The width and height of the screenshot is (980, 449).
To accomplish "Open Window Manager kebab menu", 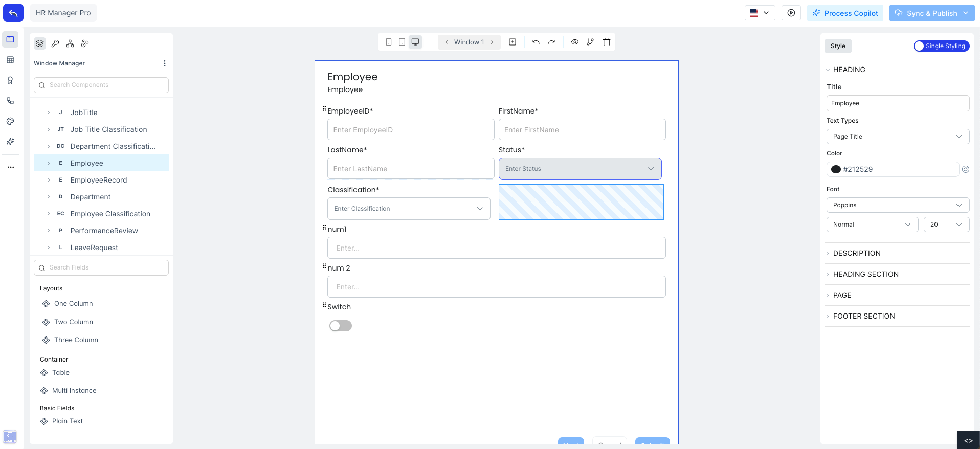I will tap(164, 63).
